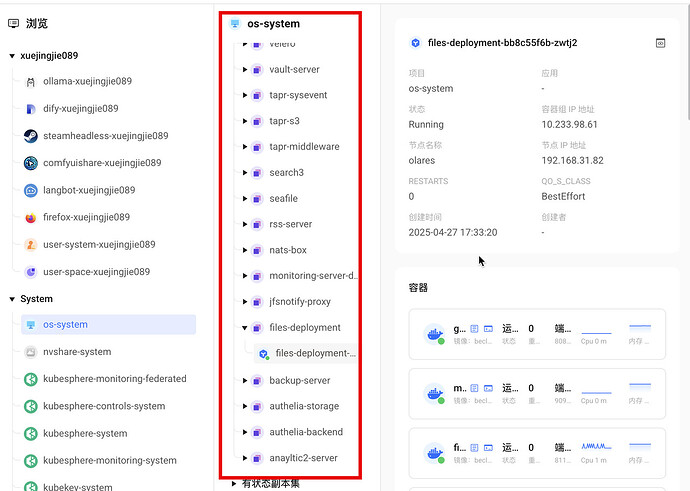
Task: Click the seafile workload icon
Action: (x=257, y=199)
